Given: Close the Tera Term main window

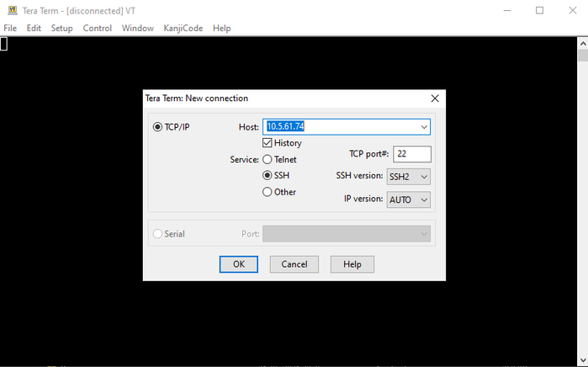Looking at the screenshot, I should 573,10.
